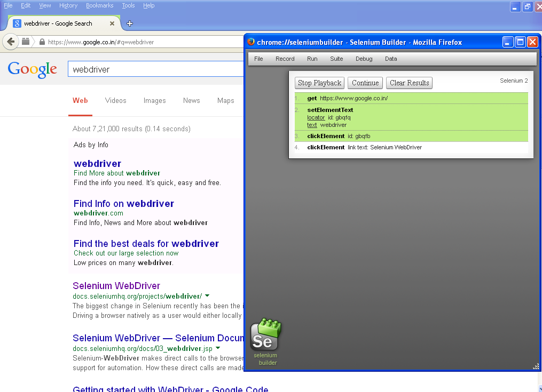This screenshot has width=542, height=392.
Task: Open the Help menu in Firefox
Action: click(148, 5)
